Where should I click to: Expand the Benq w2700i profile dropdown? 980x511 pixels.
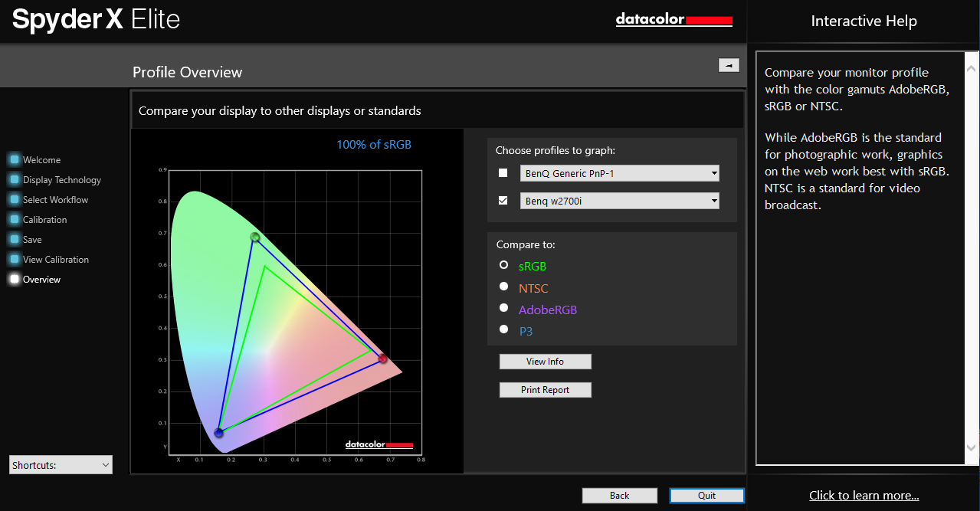(619, 201)
